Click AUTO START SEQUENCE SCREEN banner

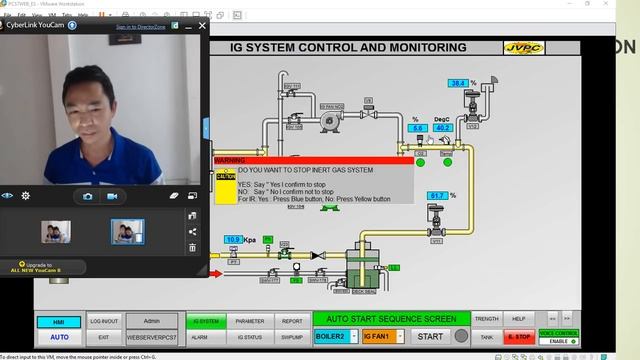[391, 319]
